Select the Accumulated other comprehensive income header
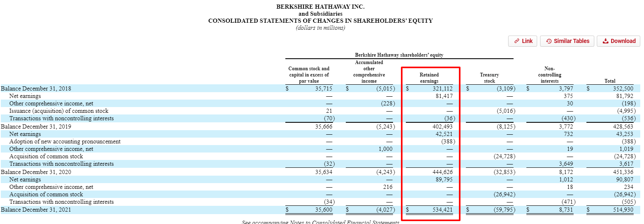644x224 pixels. [x=369, y=71]
